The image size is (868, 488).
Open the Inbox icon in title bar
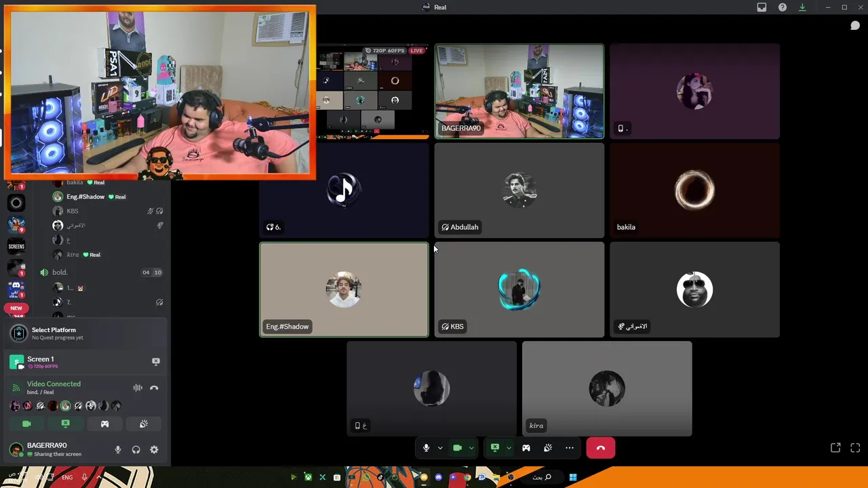click(762, 7)
